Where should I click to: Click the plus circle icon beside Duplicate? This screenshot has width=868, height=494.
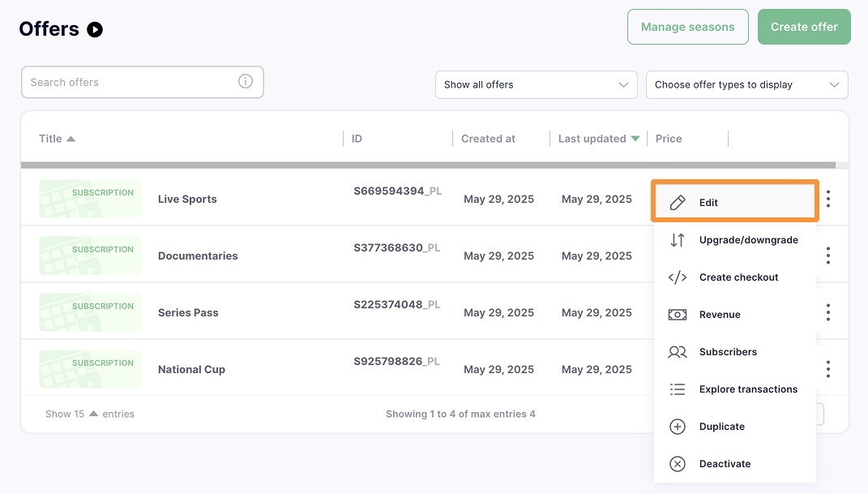point(677,427)
